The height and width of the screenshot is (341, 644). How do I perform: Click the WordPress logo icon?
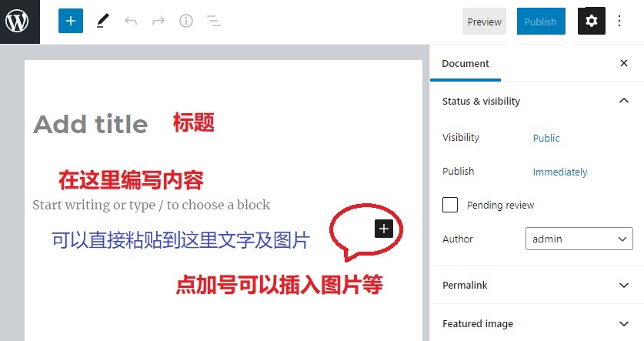17,22
